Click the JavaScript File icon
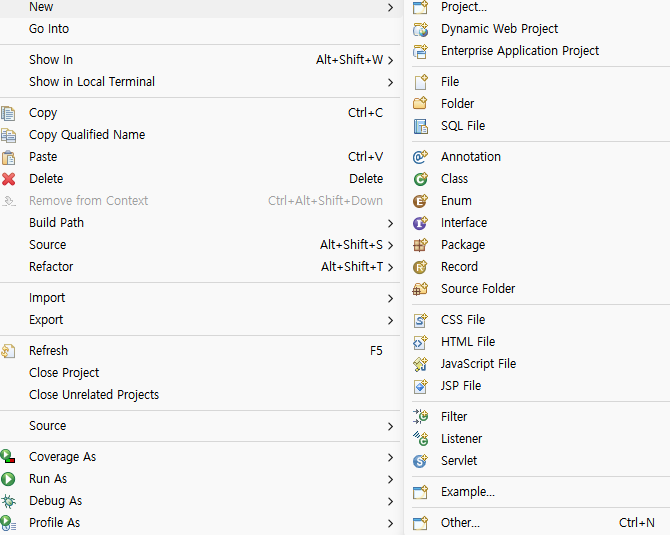 [x=420, y=364]
